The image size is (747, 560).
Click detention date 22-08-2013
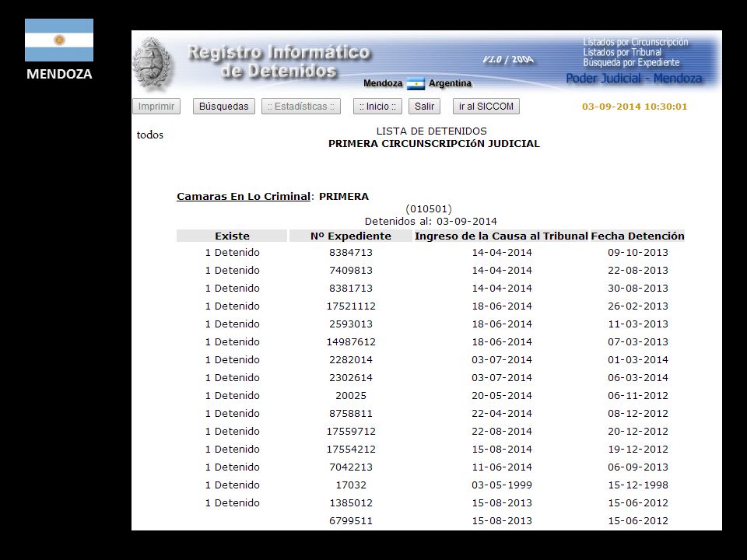point(638,270)
